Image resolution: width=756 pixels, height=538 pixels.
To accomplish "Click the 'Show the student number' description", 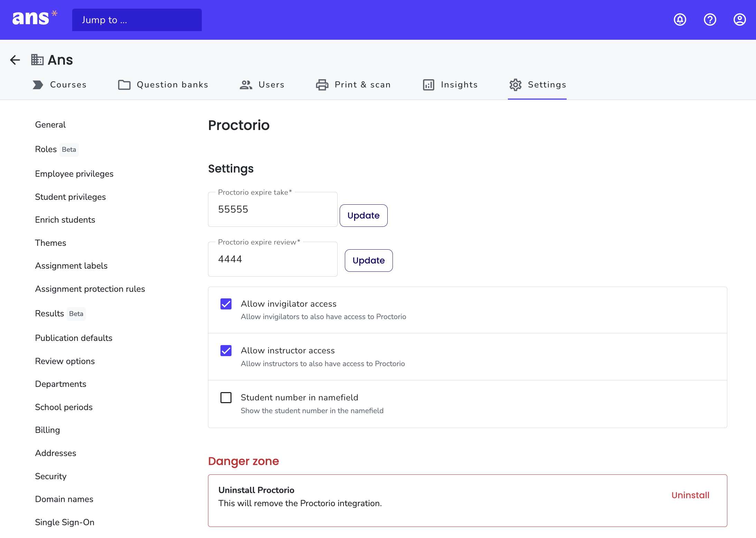I will pyautogui.click(x=312, y=411).
